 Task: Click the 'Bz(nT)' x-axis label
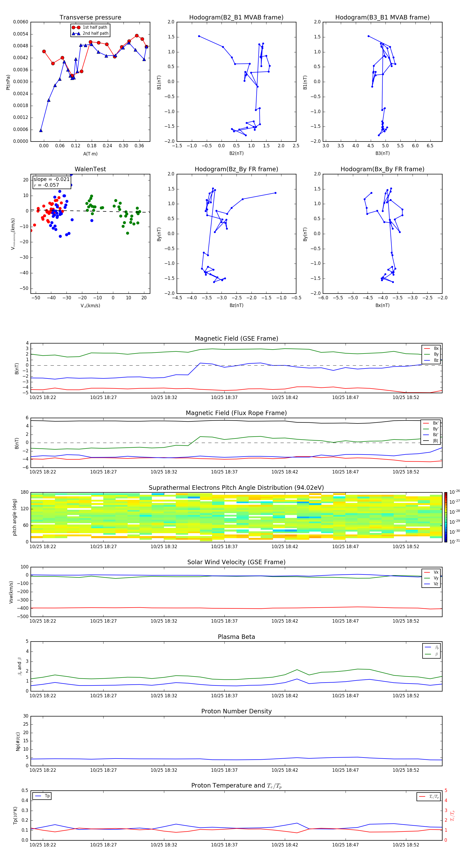[x=236, y=305]
